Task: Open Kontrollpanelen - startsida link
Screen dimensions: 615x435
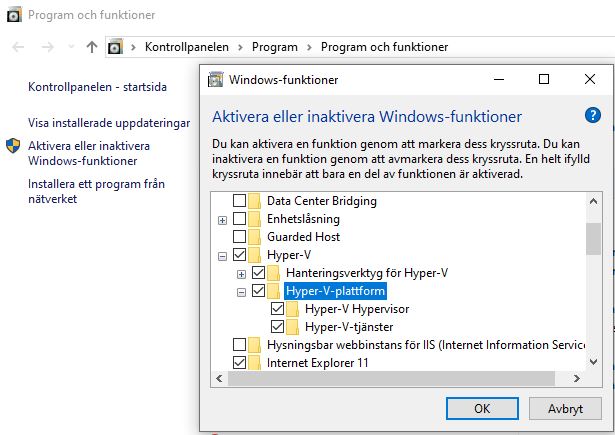Action: [x=97, y=87]
